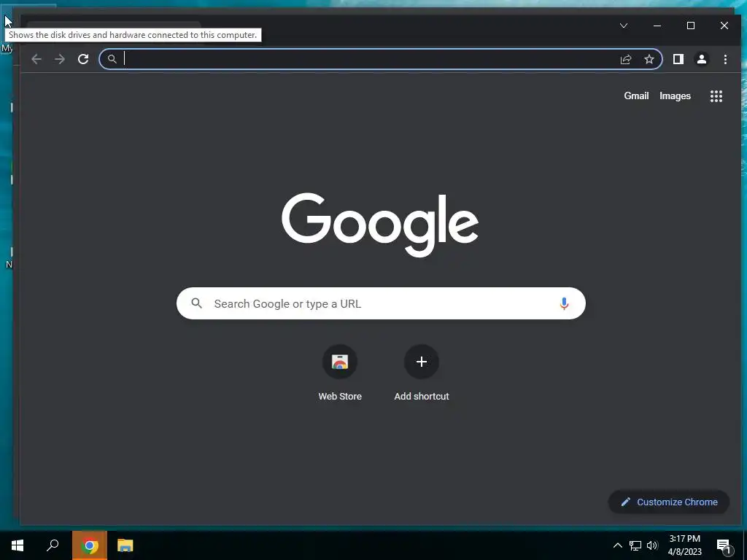Start voice search with the microphone
Viewport: 747px width, 560px height.
pos(564,303)
